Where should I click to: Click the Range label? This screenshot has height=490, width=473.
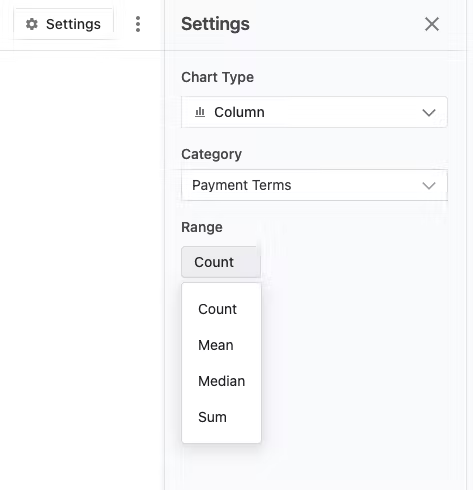coord(202,227)
